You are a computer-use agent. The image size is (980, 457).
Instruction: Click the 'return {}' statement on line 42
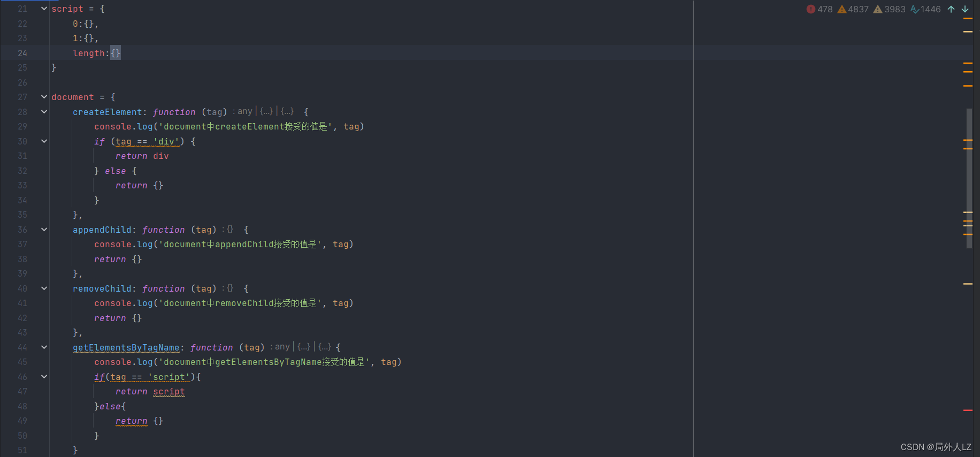pyautogui.click(x=118, y=318)
